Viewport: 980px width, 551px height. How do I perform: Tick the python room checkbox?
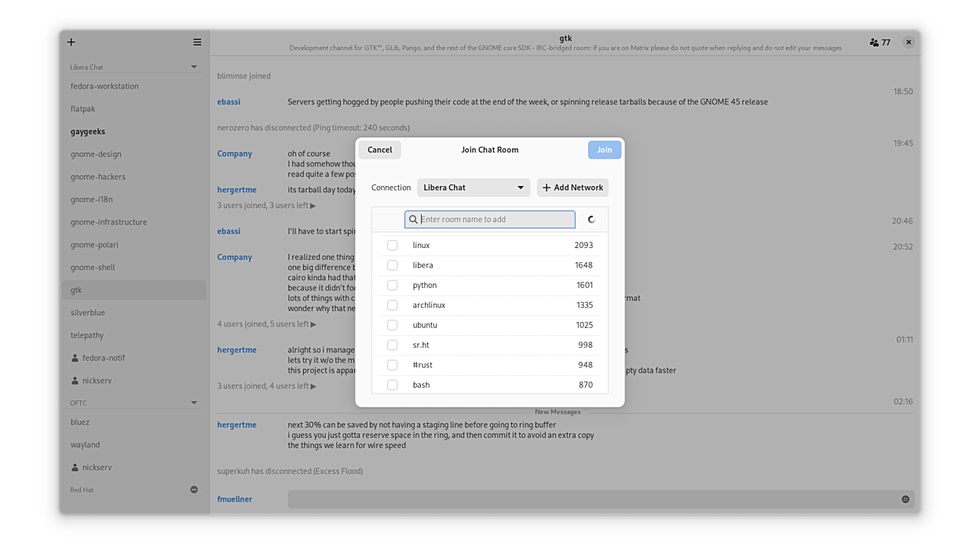(393, 286)
